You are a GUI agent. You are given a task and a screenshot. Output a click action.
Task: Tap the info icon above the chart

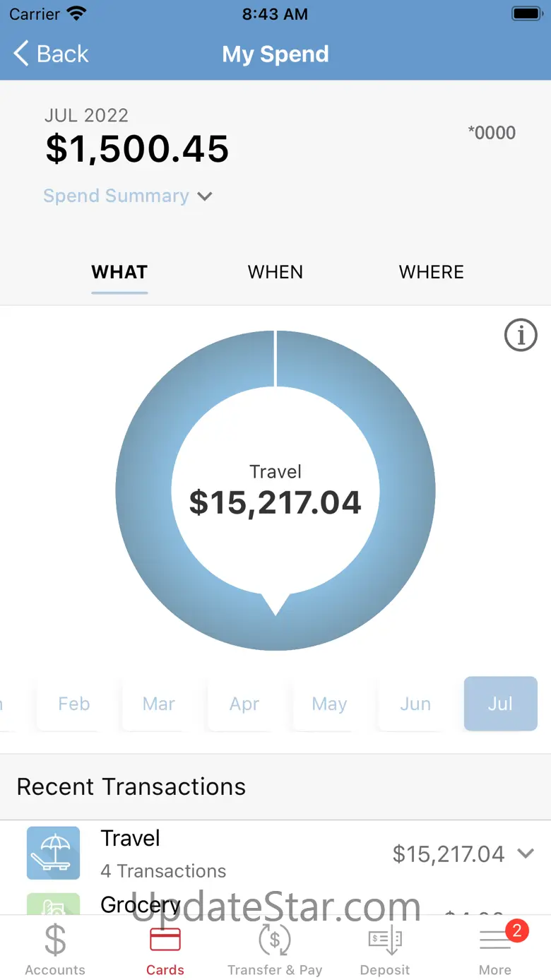[521, 334]
